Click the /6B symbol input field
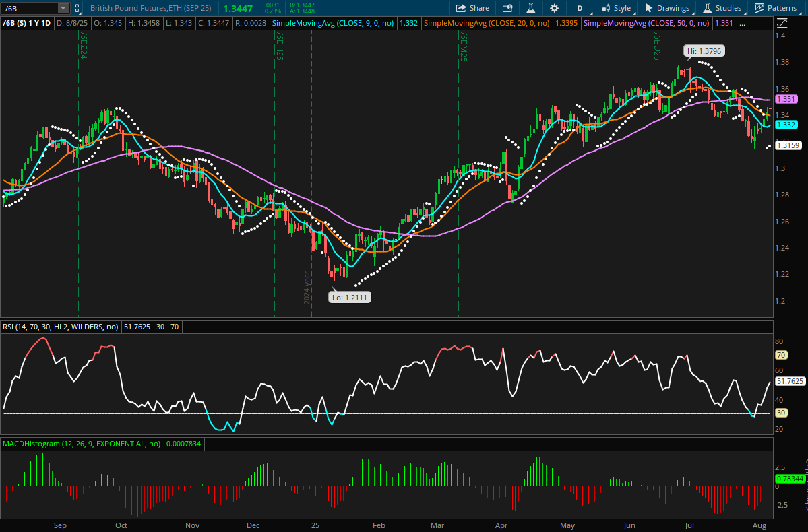The height and width of the screenshot is (532, 808). (x=30, y=8)
